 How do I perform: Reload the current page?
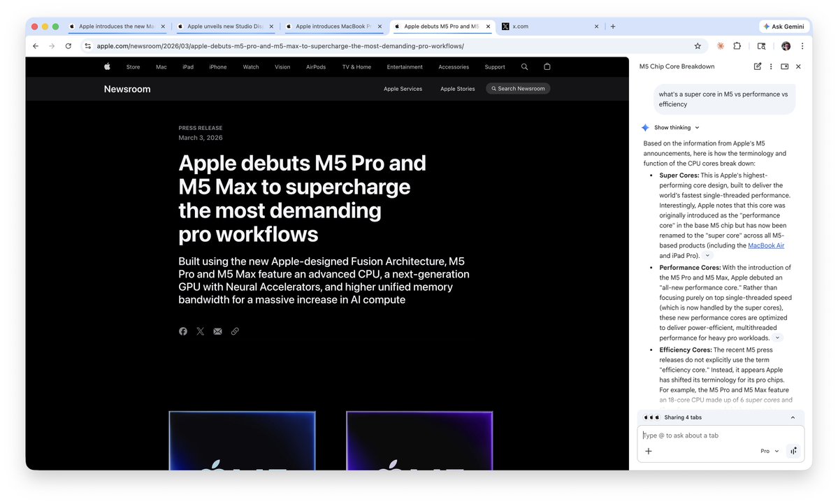(68, 46)
